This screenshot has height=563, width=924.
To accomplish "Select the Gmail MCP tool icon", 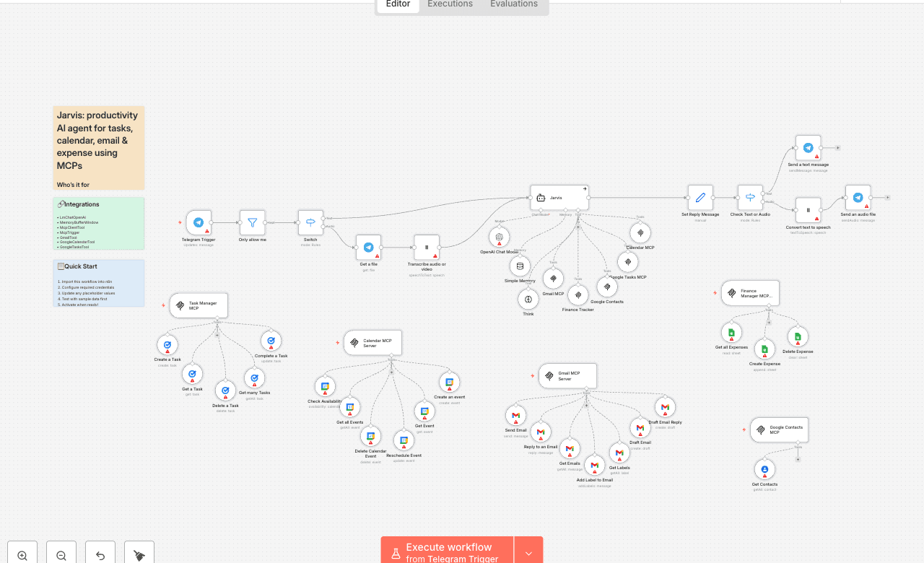I will [553, 277].
